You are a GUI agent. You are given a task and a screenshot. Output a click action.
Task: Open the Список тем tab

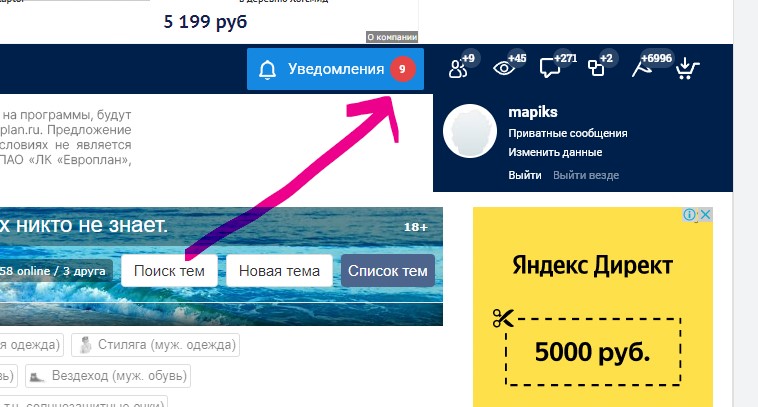tap(388, 271)
